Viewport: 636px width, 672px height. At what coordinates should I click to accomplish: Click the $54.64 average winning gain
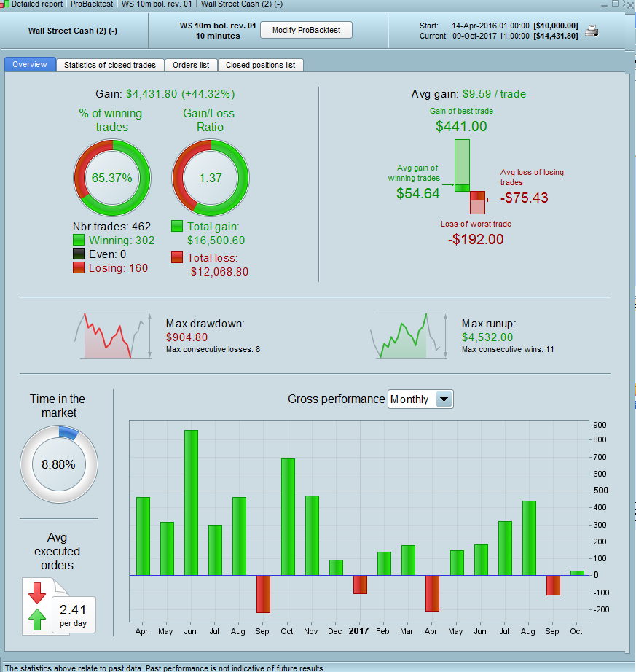[x=418, y=193]
